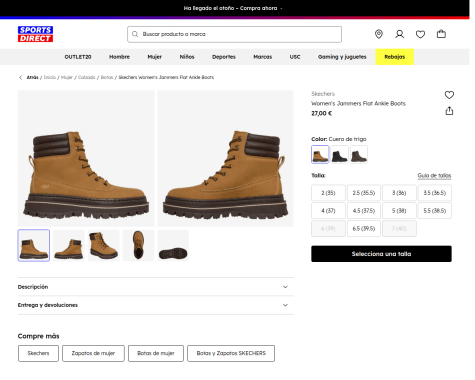Go to Botas breadcrumb link
Image resolution: width=475 pixels, height=380 pixels.
pos(107,77)
